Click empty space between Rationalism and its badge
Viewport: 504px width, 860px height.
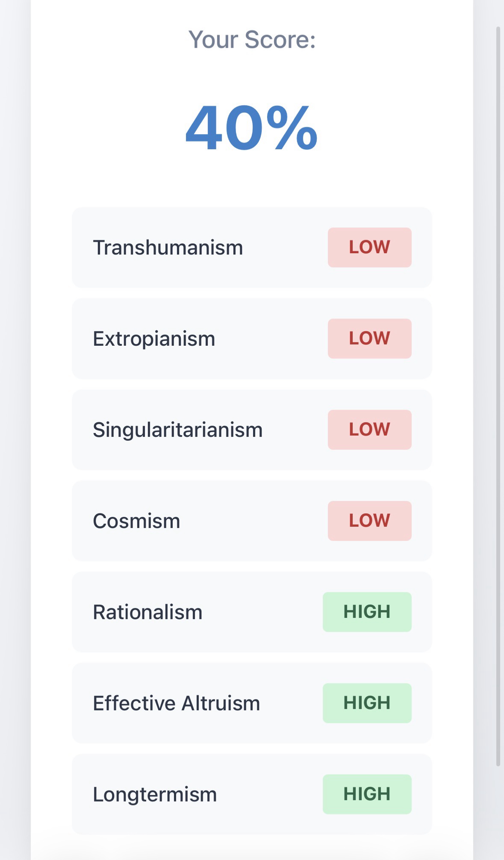click(262, 612)
